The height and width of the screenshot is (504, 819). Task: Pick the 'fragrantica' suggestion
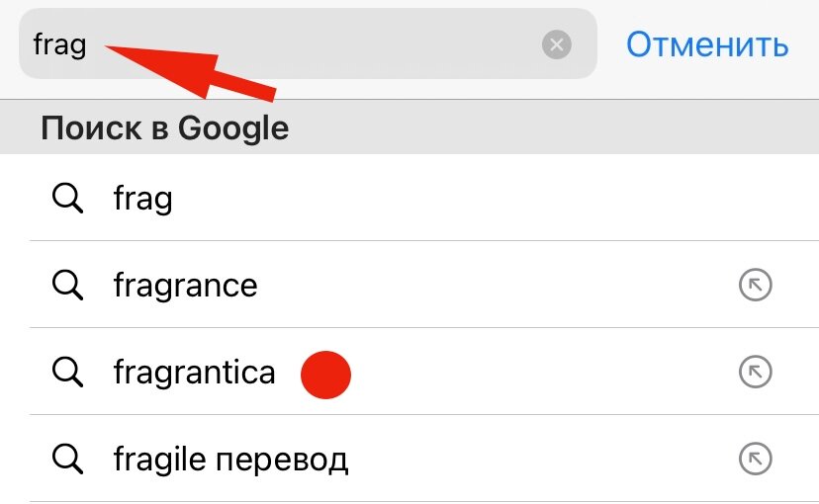(x=194, y=373)
